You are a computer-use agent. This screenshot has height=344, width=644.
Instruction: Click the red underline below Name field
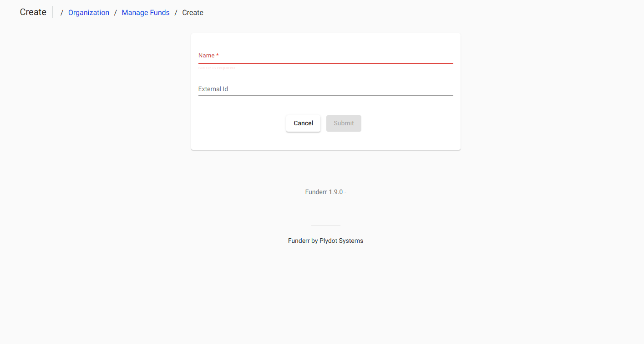tap(325, 63)
